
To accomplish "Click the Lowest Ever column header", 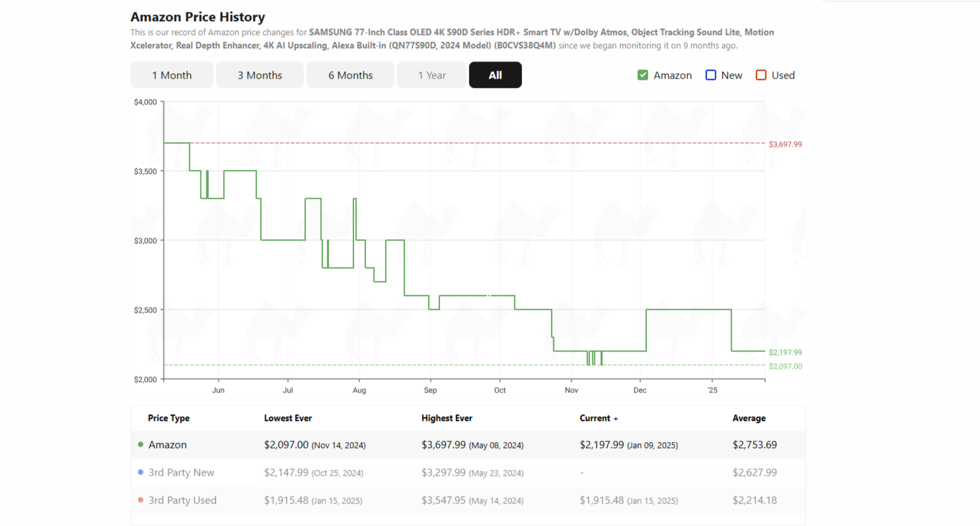I will [x=288, y=418].
